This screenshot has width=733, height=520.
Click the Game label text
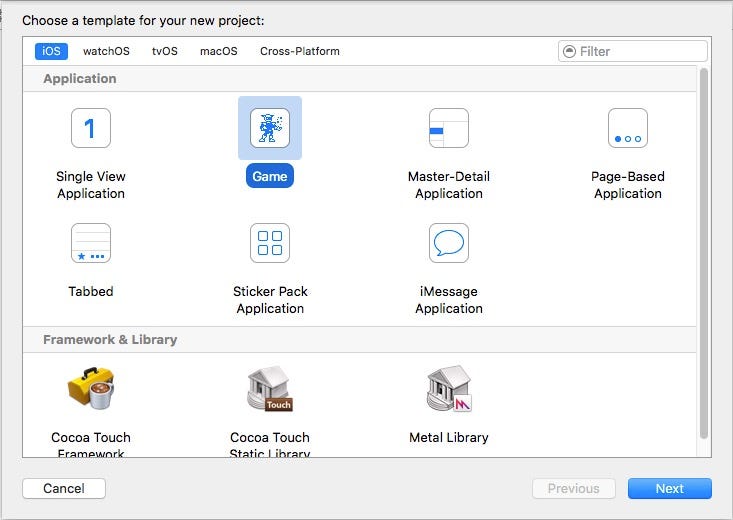(270, 176)
